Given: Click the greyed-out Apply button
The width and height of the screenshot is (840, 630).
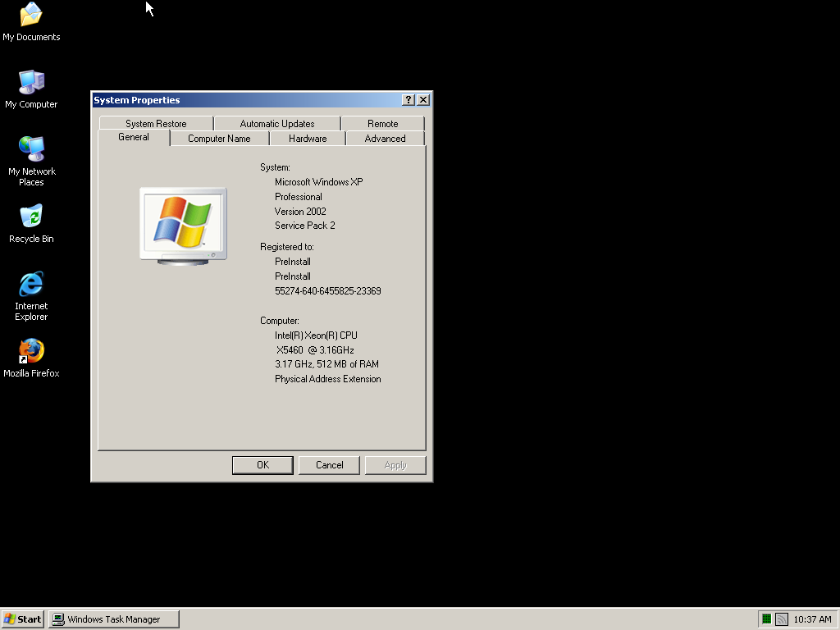Looking at the screenshot, I should [395, 465].
